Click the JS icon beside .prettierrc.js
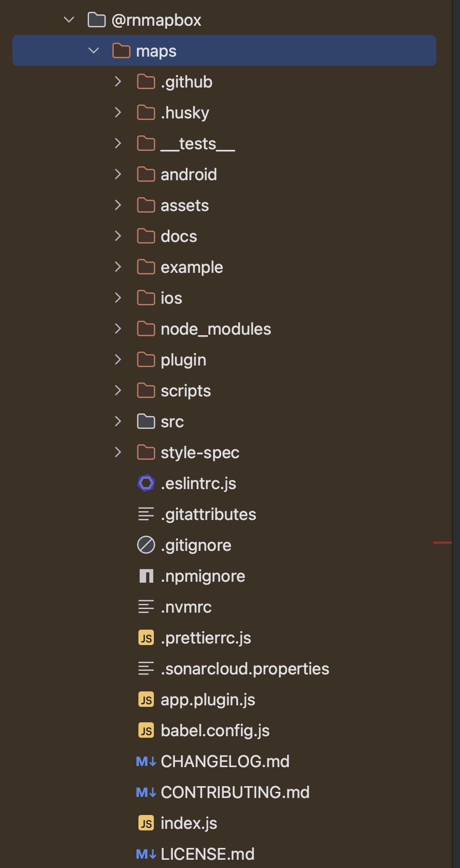The width and height of the screenshot is (460, 868). coord(146,637)
